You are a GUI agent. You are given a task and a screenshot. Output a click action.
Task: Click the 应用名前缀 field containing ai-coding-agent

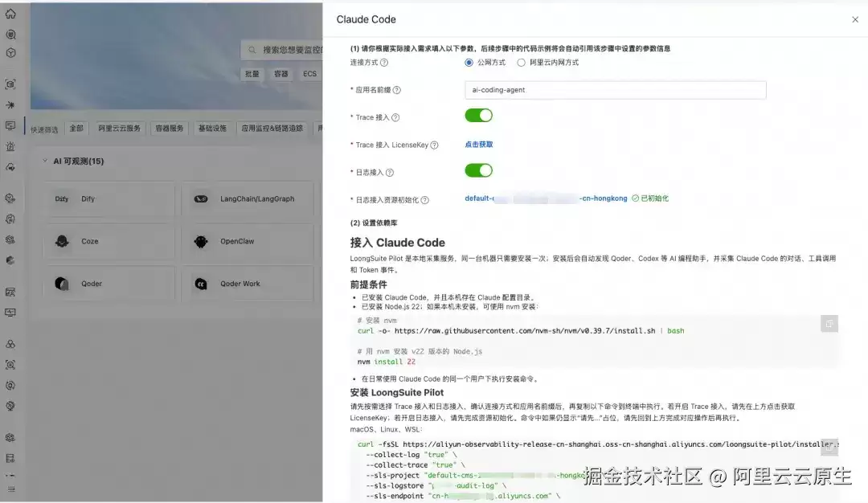(616, 90)
